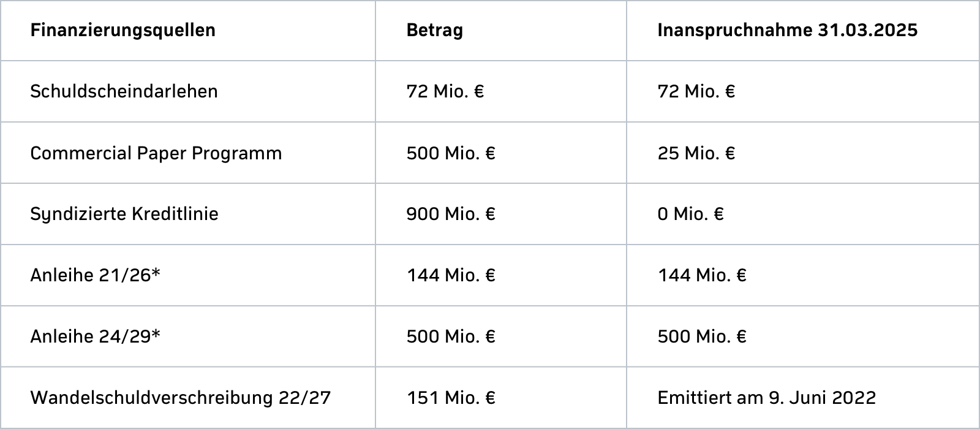Click the Commercial Paper Programm cell
Screen dimensions: 980x429
point(156,153)
